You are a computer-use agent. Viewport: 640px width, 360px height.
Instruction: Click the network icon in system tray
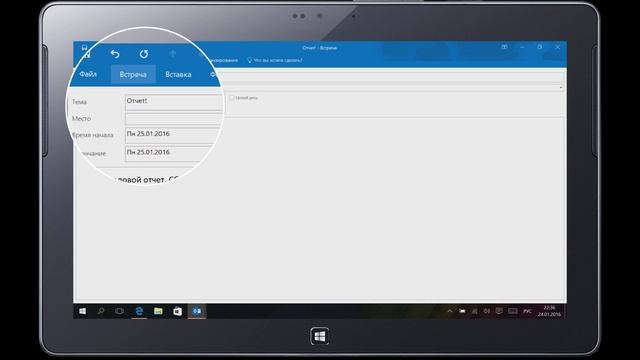474,311
